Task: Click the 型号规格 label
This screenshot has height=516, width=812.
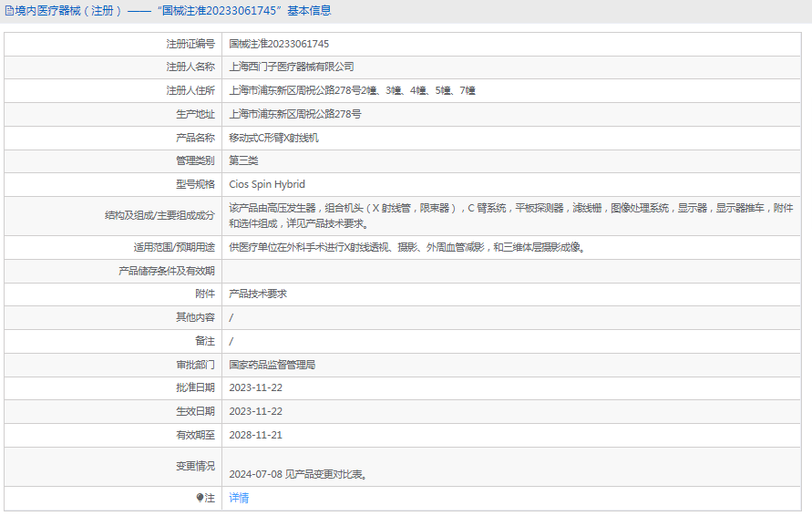Action: coord(195,184)
